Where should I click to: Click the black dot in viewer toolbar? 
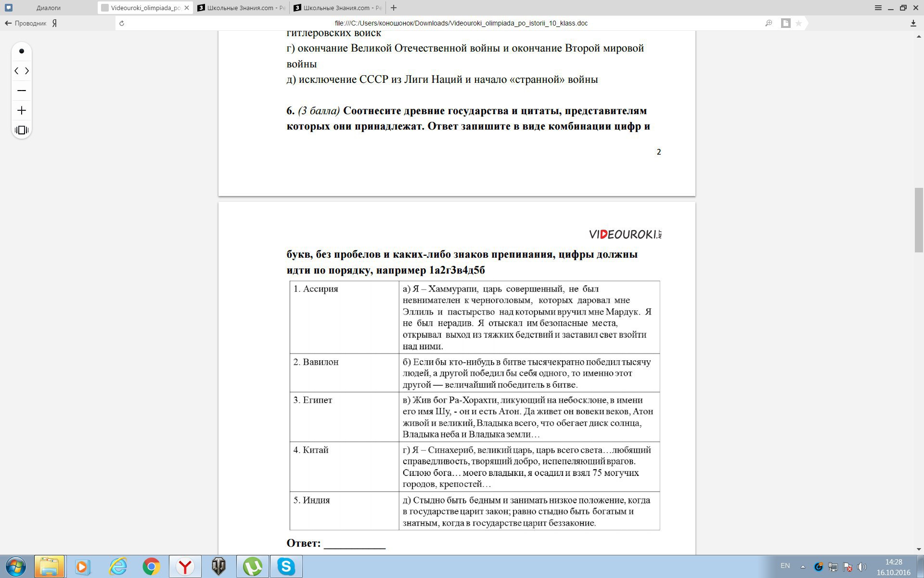(x=21, y=51)
